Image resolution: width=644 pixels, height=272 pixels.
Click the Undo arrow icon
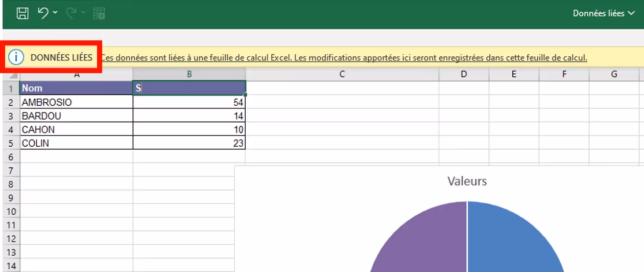point(43,14)
